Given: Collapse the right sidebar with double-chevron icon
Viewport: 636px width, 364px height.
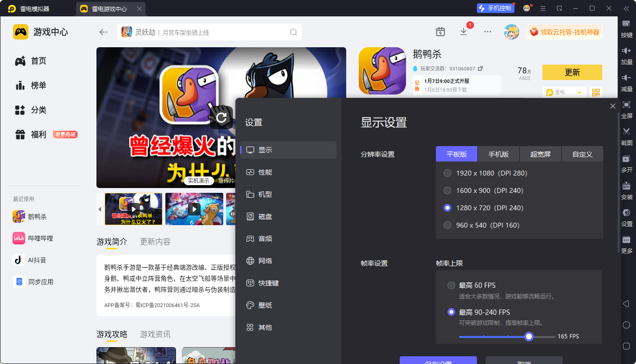Looking at the screenshot, I should click(x=626, y=8).
